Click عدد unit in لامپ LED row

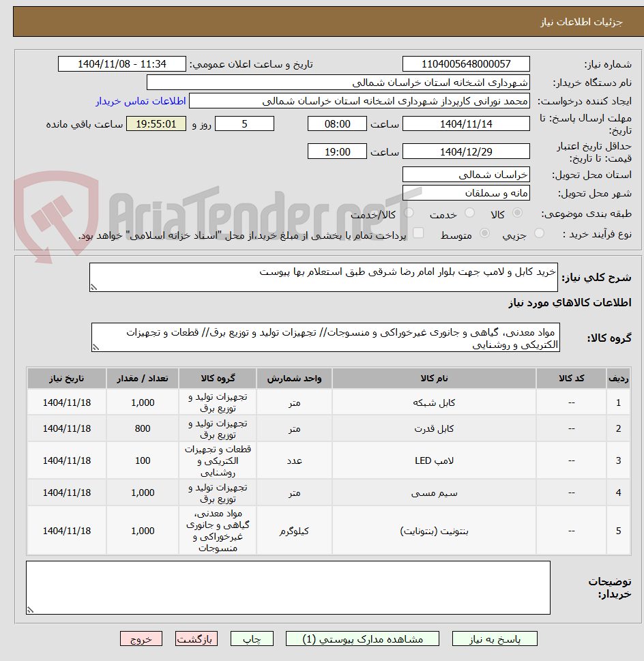tap(294, 460)
